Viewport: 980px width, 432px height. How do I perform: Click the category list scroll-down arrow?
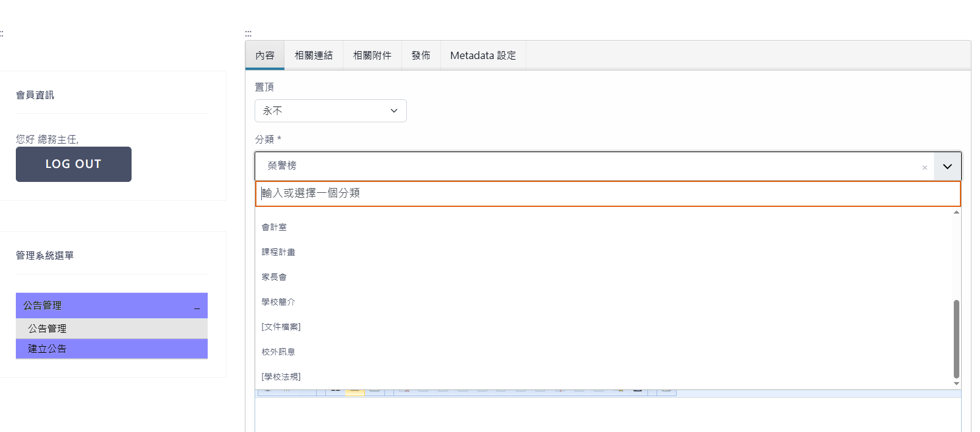point(956,384)
